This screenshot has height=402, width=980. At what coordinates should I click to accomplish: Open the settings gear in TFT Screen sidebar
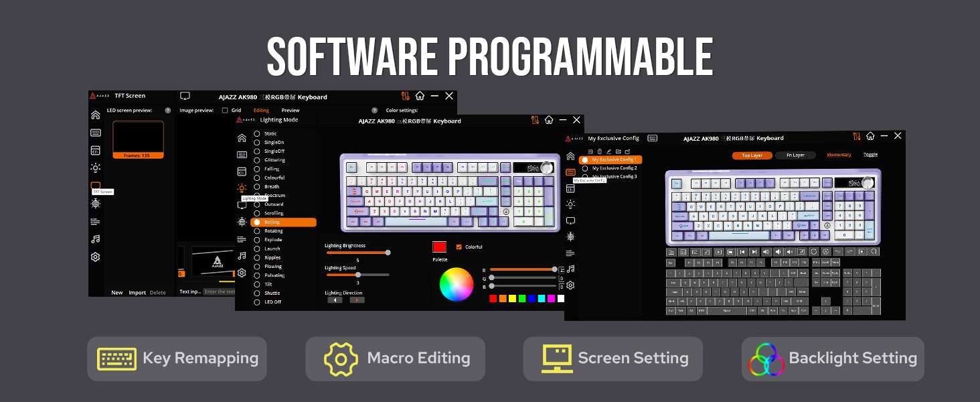[96, 257]
